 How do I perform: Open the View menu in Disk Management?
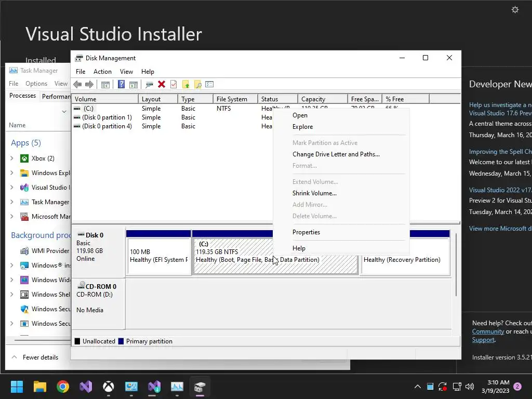pos(126,72)
